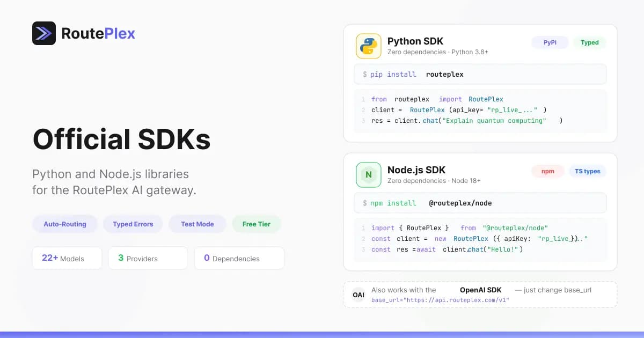Click the Official SDKs heading
644x338 pixels.
(x=121, y=139)
